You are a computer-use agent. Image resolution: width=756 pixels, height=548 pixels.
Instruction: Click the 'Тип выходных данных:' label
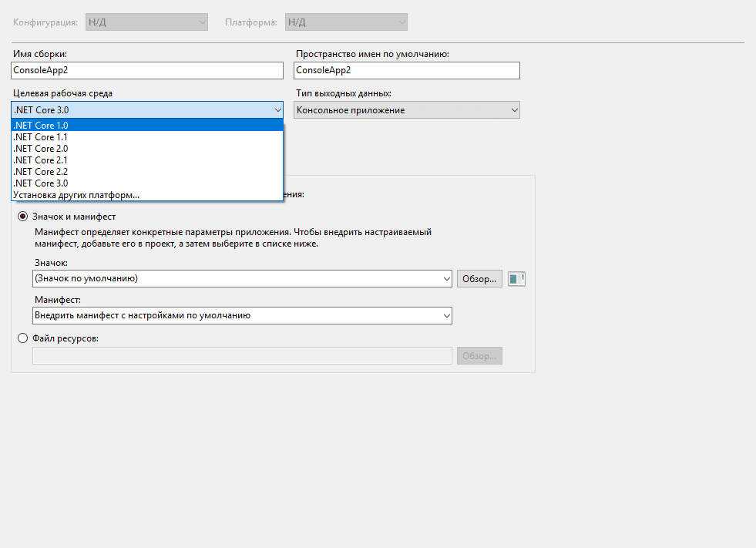point(343,93)
